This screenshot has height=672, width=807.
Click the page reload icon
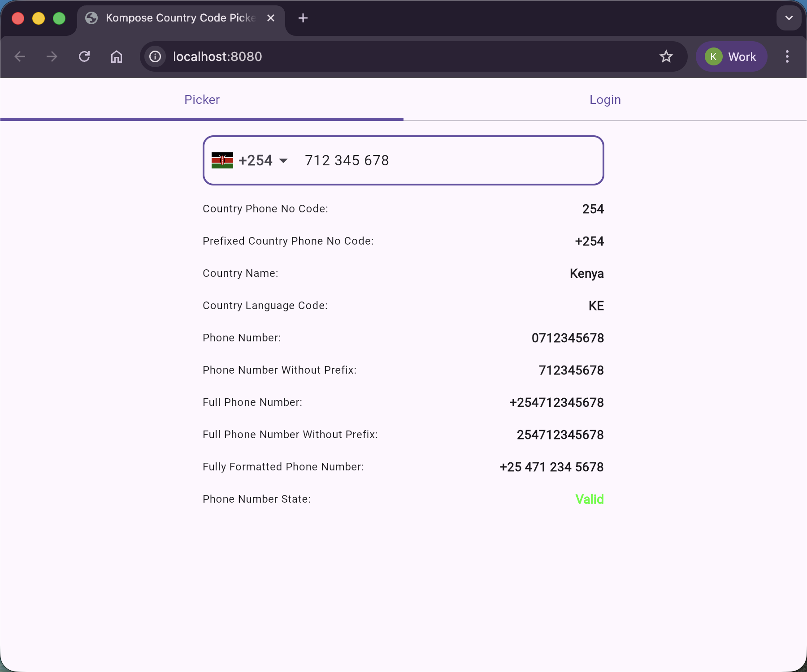click(x=85, y=56)
